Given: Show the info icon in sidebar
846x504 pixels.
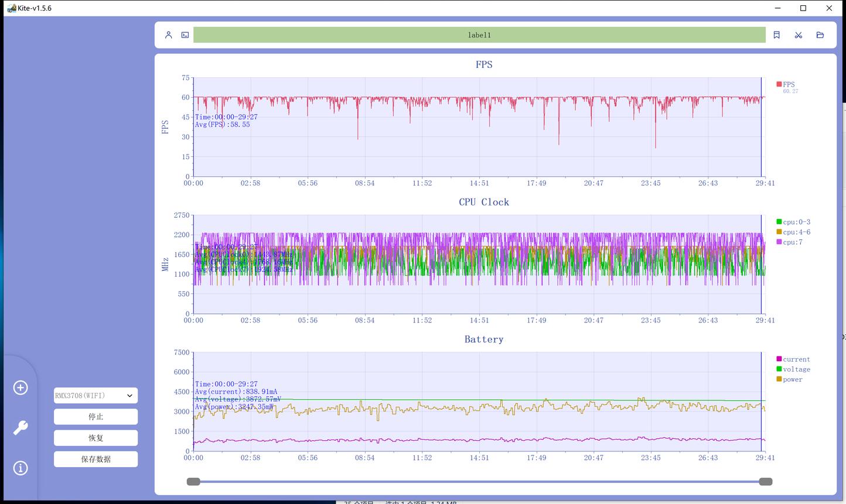Looking at the screenshot, I should tap(21, 468).
